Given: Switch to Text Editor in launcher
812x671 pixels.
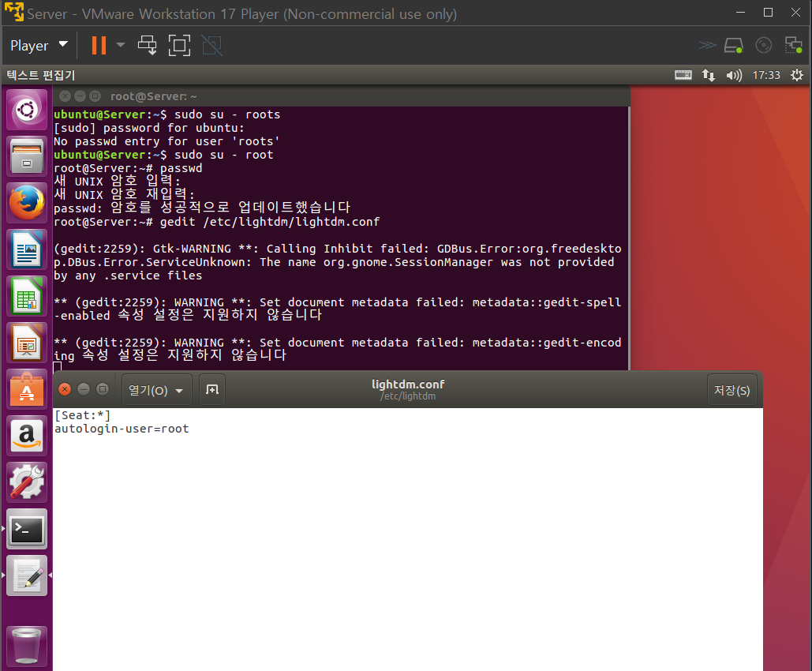Looking at the screenshot, I should click(26, 575).
